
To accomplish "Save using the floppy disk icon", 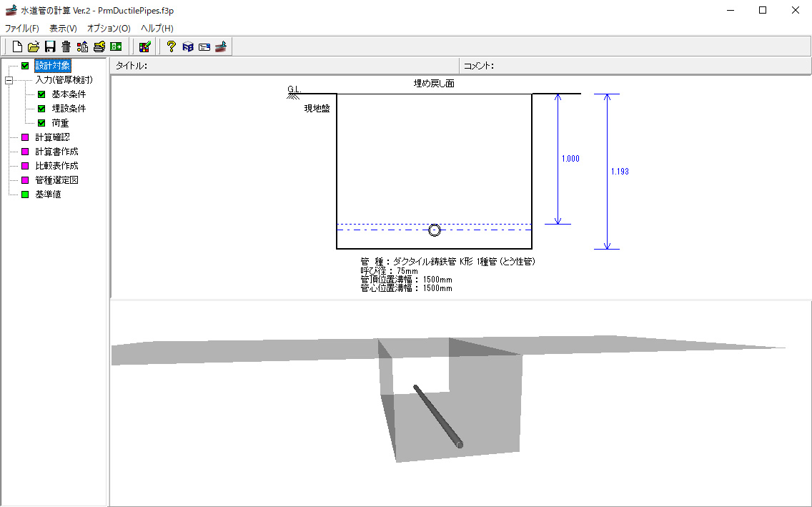I will coord(50,46).
